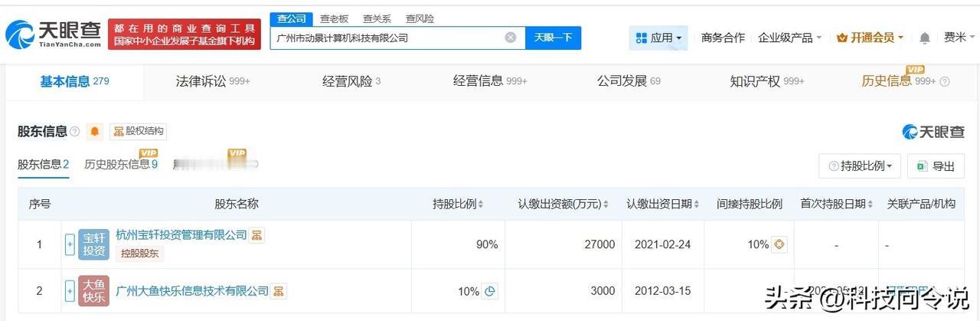Open 杭州宝轩投资管理有限公司 company link
980x321 pixels.
tap(181, 235)
